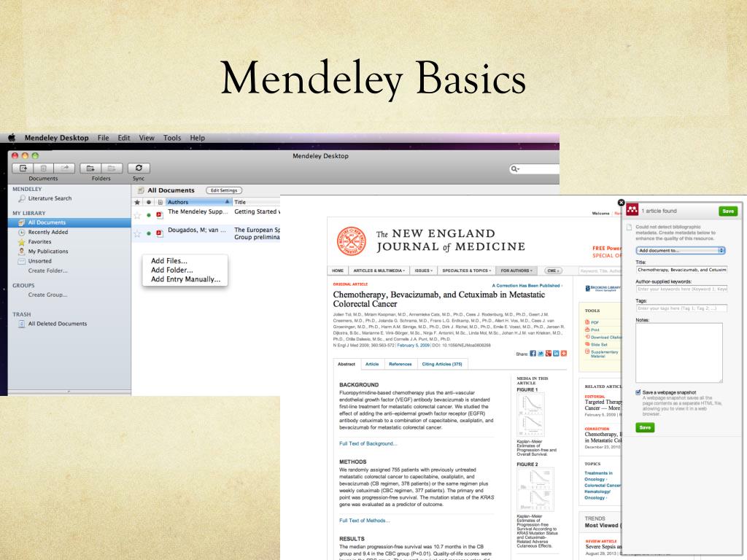
Task: Click the Edit Settings button
Action: click(224, 190)
